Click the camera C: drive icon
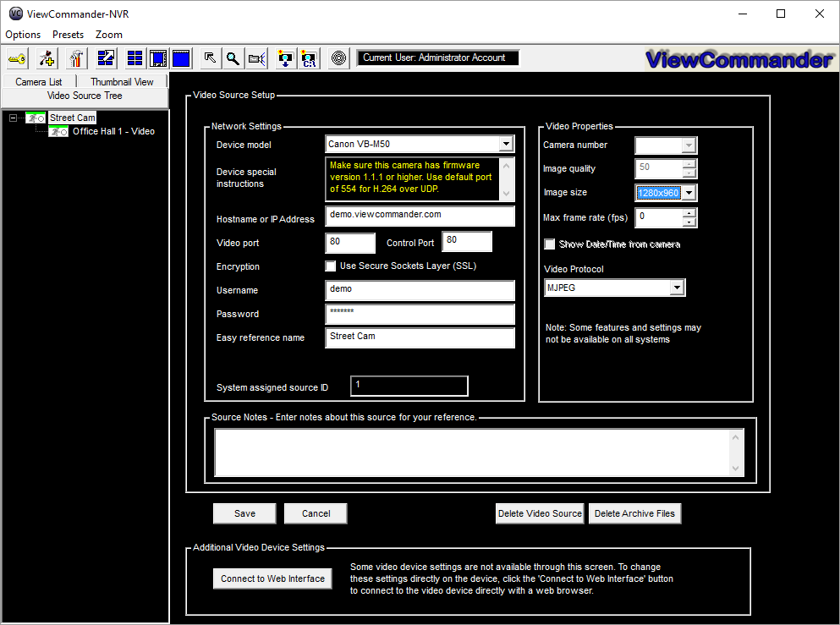The height and width of the screenshot is (625, 840). coord(309,58)
